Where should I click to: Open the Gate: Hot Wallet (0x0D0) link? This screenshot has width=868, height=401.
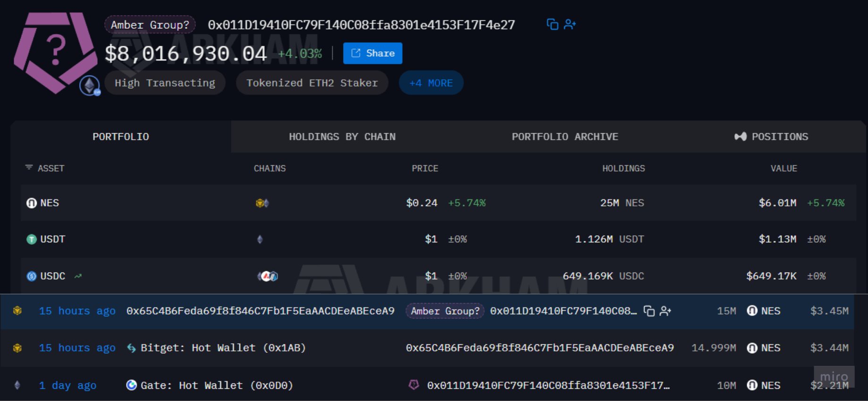point(217,385)
